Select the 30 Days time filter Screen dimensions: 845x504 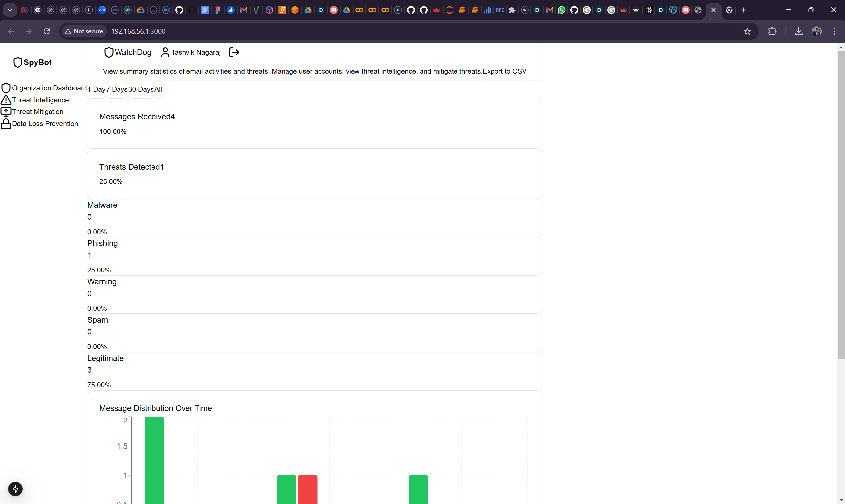click(141, 89)
